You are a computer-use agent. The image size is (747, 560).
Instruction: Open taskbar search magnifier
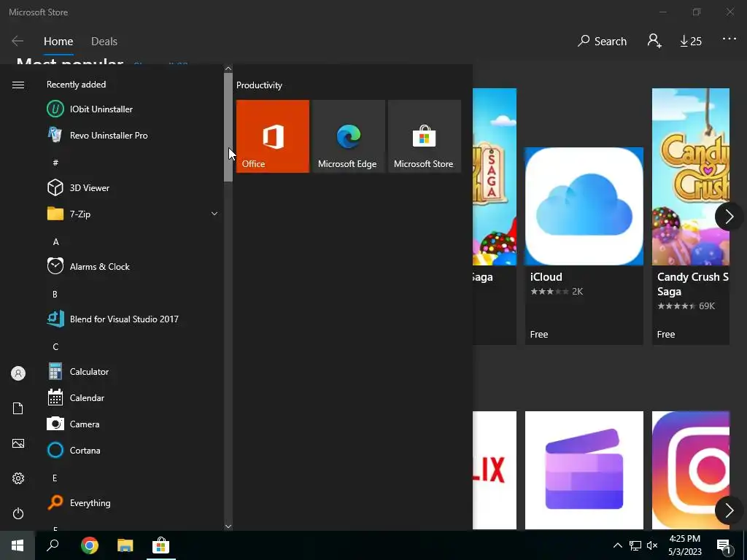point(53,545)
